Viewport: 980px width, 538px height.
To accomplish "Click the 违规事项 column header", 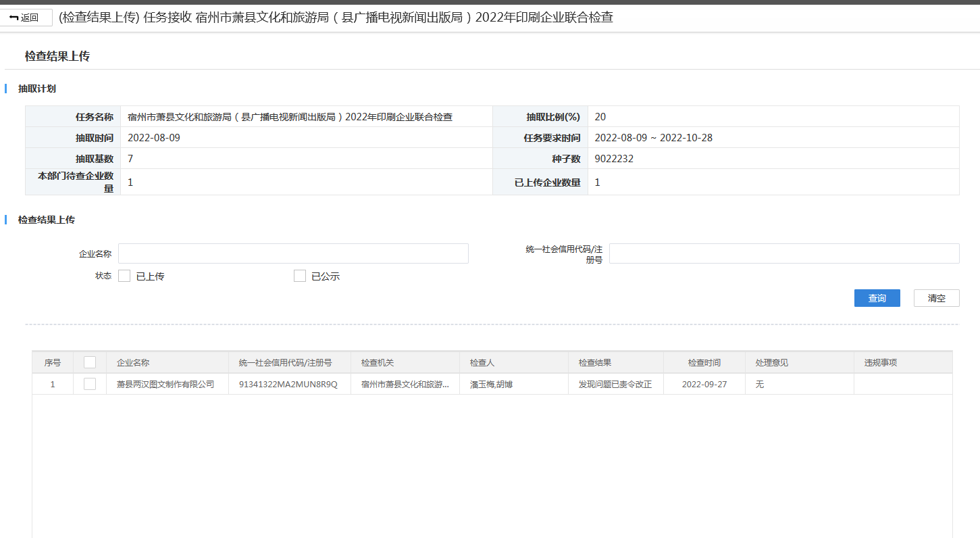I will (x=881, y=363).
